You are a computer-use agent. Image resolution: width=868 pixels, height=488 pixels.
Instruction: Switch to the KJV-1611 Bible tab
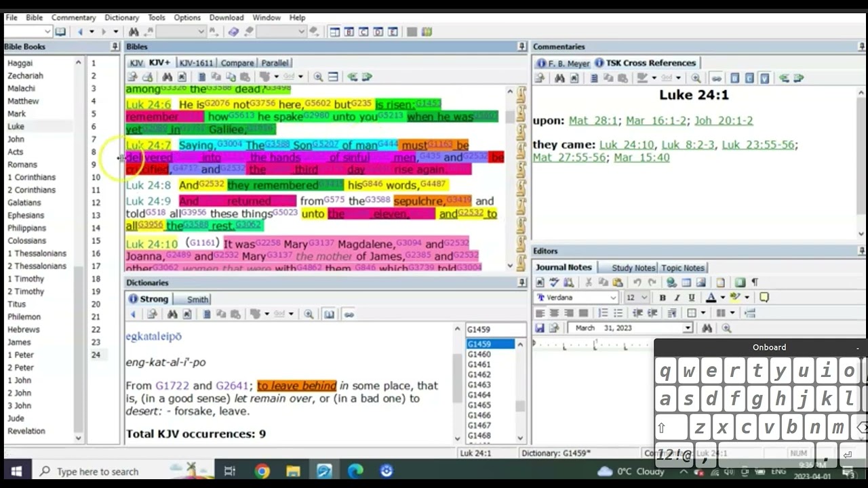[196, 63]
